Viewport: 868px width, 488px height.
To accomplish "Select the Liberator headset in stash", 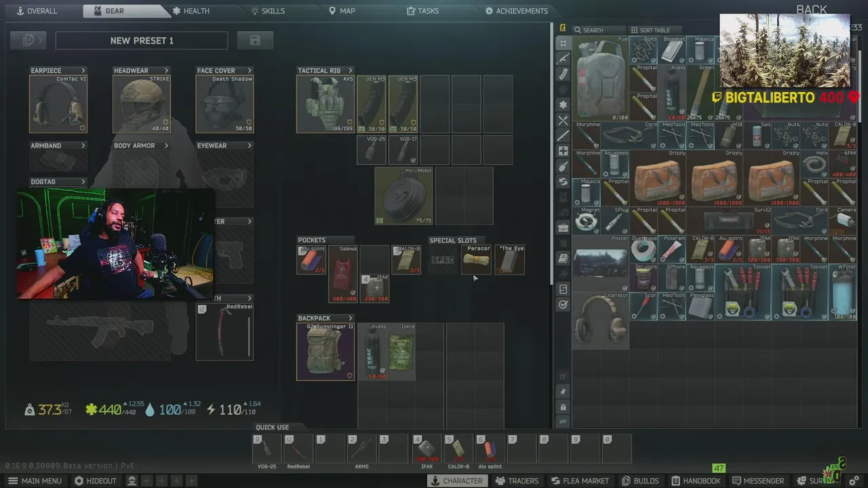I will click(601, 321).
